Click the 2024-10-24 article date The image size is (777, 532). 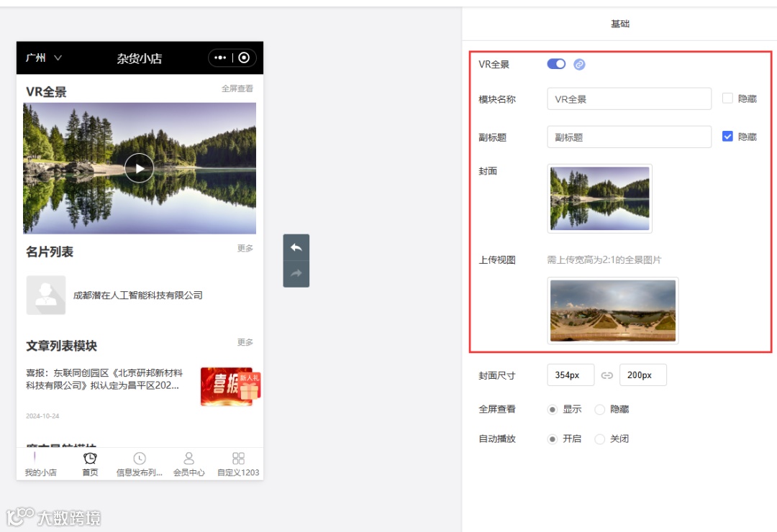pos(42,416)
